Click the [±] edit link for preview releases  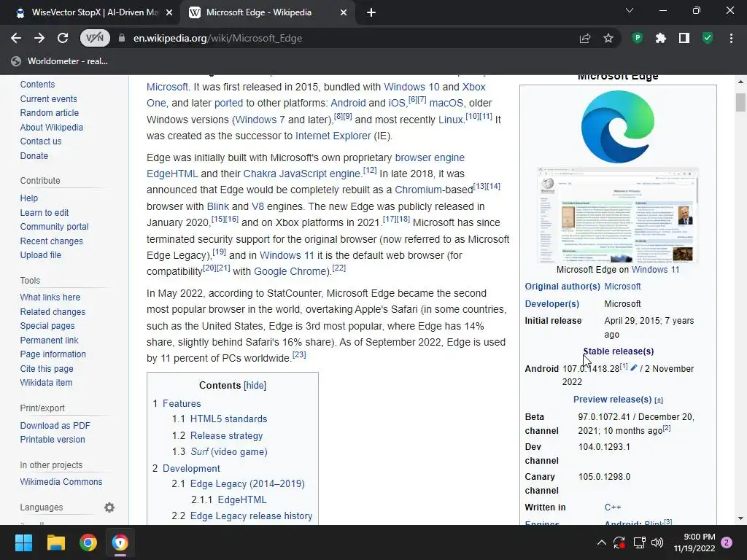[659, 400]
